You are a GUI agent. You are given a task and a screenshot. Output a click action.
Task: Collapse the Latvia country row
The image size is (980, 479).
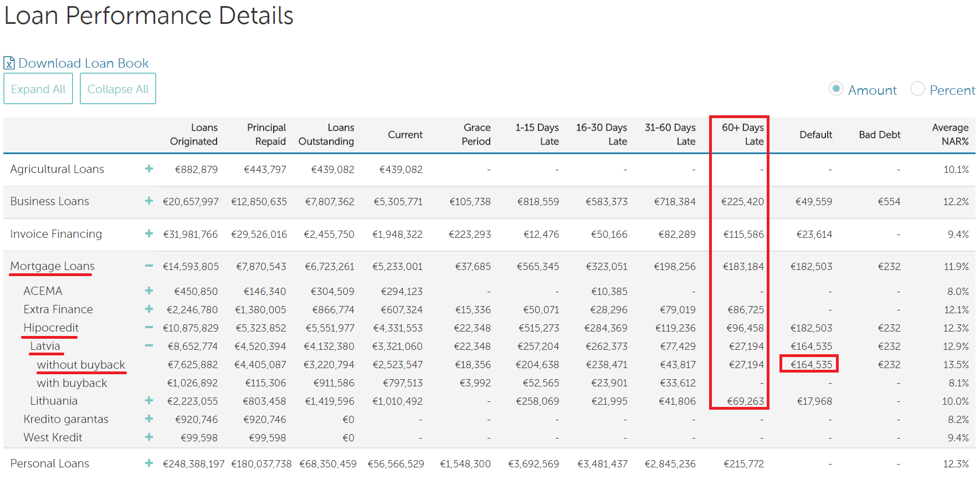click(x=148, y=345)
